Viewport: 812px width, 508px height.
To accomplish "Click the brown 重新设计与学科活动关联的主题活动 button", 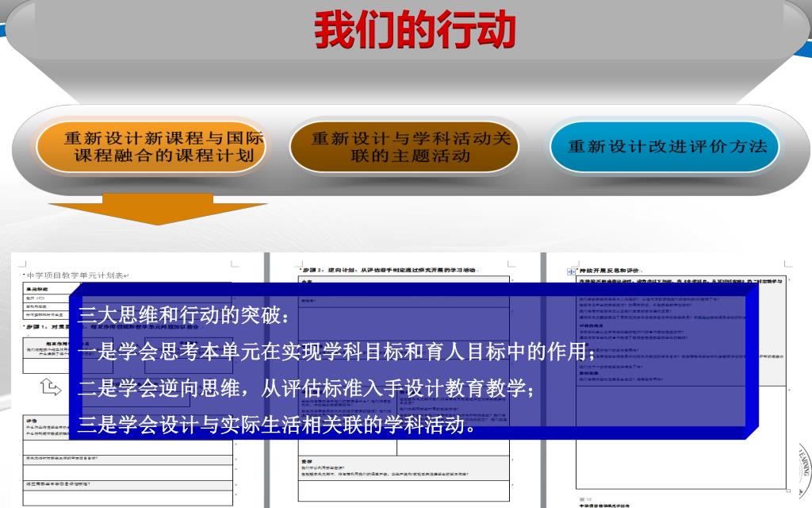I will pyautogui.click(x=404, y=147).
